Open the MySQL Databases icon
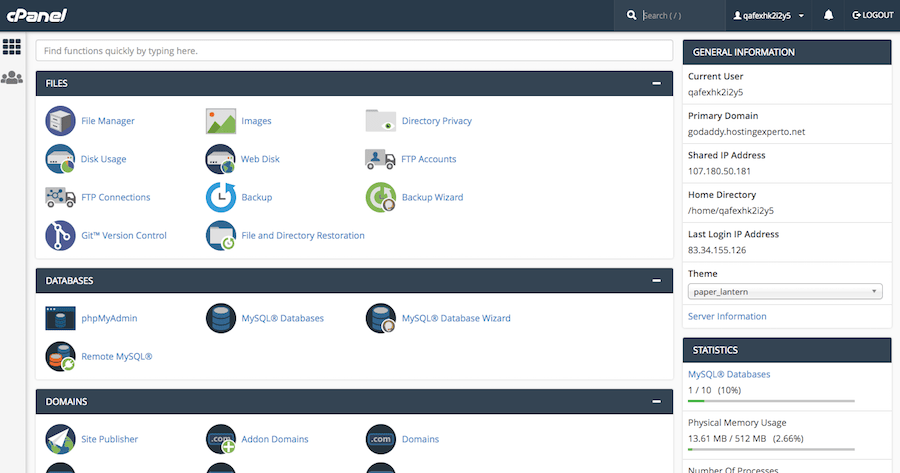The image size is (900, 473). pos(221,318)
